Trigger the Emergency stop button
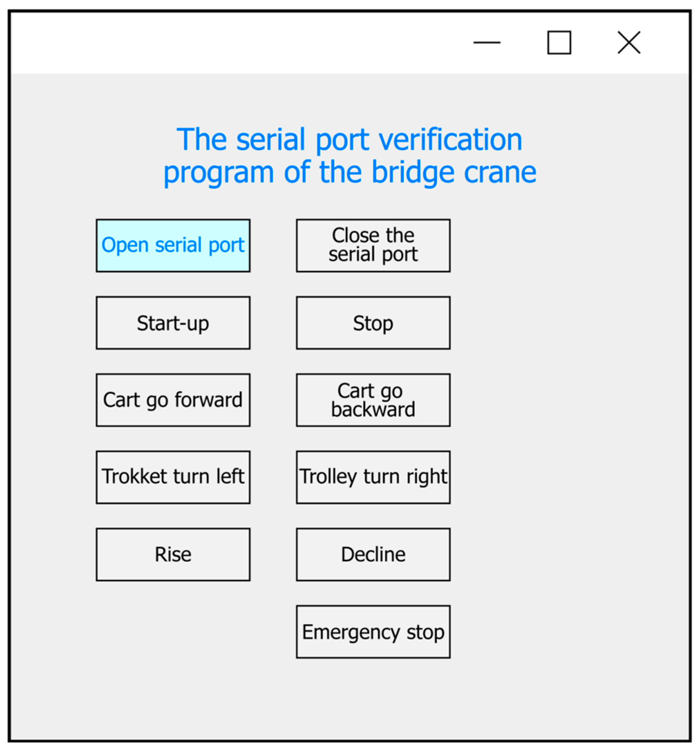 click(x=373, y=632)
